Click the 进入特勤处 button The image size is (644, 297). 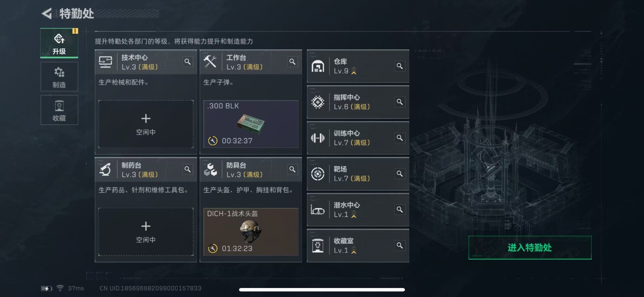point(530,248)
